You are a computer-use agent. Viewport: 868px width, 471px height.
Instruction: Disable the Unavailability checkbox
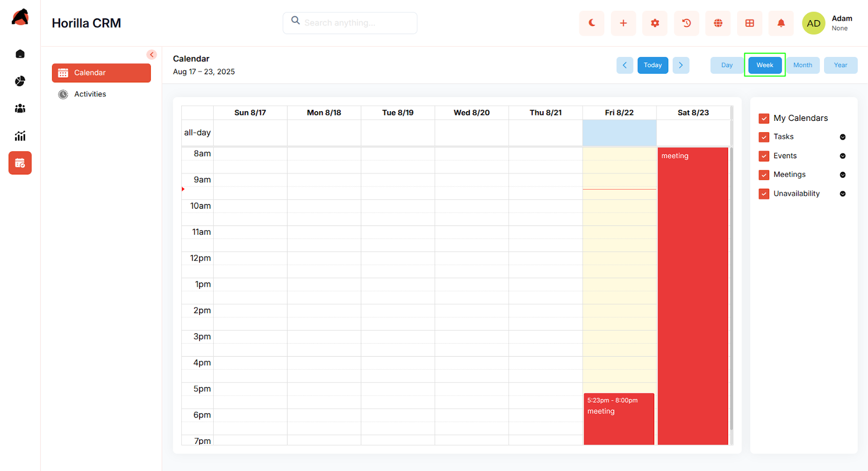[764, 194]
